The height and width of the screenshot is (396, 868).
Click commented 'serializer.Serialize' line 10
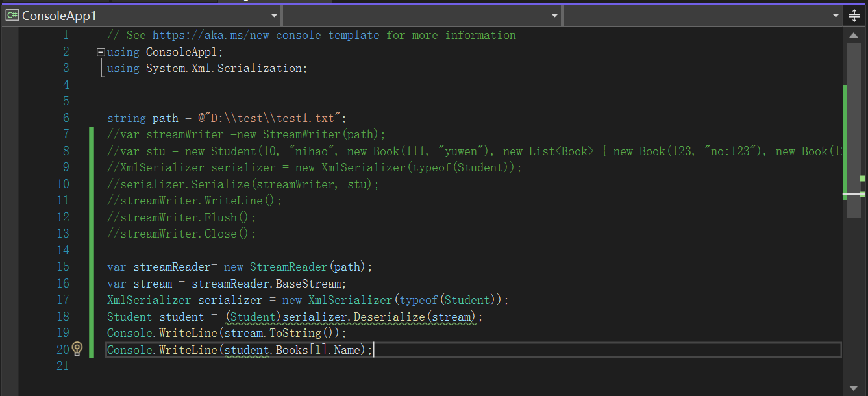[x=185, y=184]
